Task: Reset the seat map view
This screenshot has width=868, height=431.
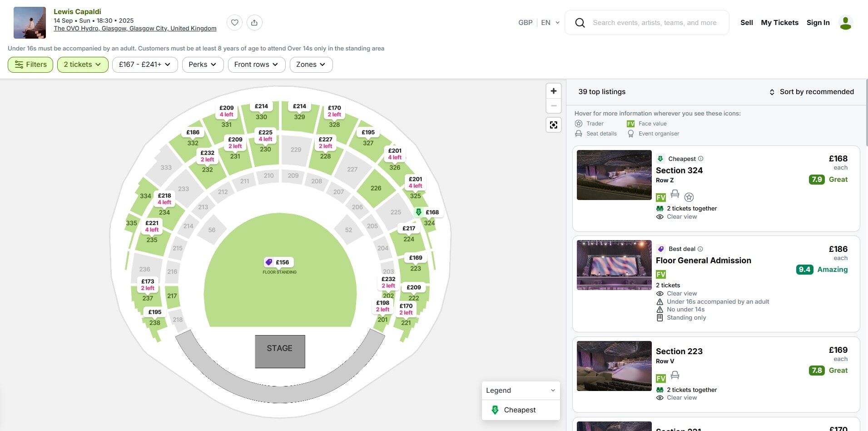Action: [x=553, y=125]
